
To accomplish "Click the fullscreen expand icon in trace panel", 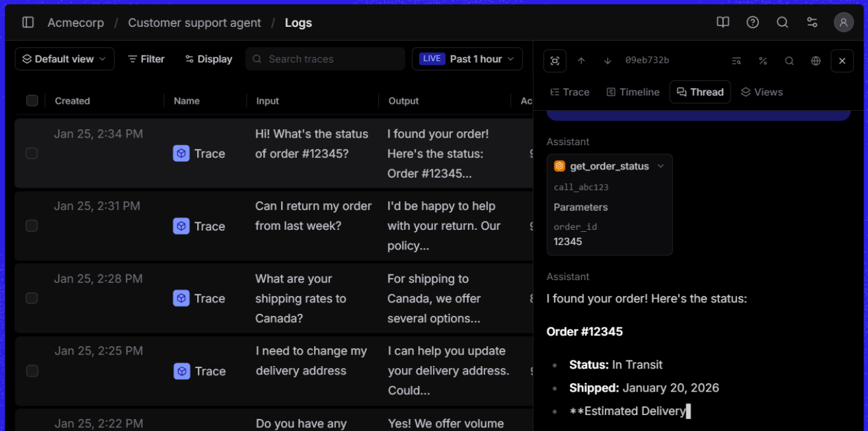I will pos(555,60).
